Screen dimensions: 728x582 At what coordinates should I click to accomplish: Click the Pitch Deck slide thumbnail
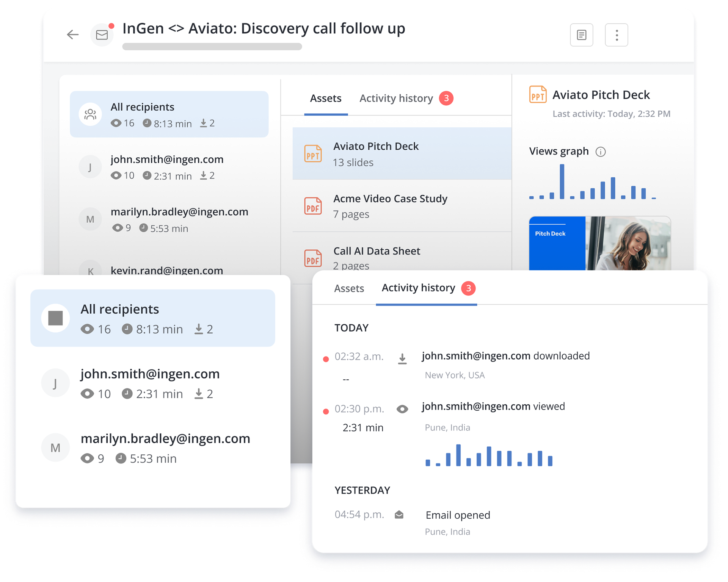[599, 243]
